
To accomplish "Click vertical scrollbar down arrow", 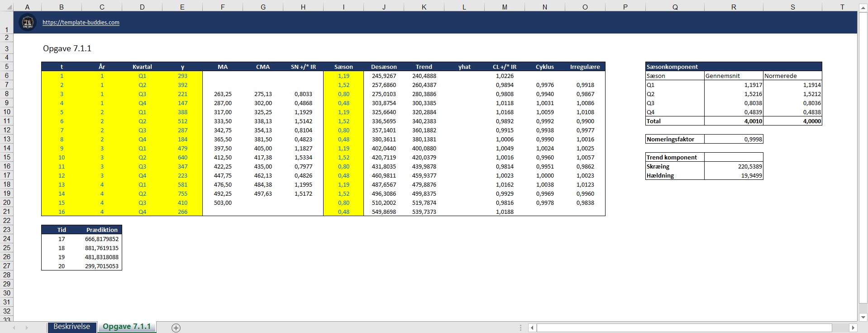I will pos(863,318).
